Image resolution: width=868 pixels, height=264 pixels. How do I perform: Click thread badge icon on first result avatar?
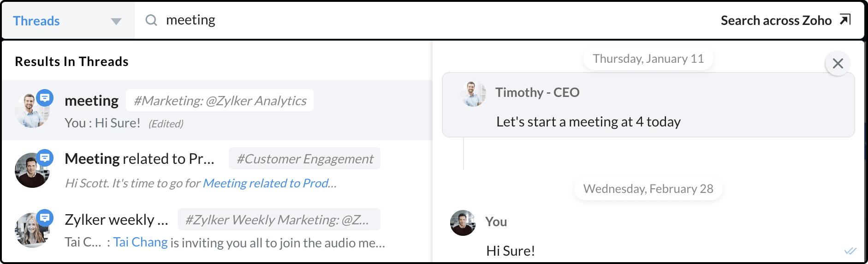tap(45, 98)
